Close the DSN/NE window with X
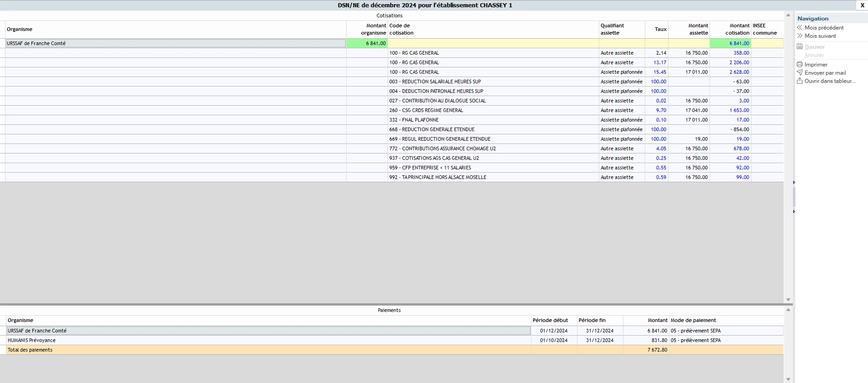 (x=862, y=5)
